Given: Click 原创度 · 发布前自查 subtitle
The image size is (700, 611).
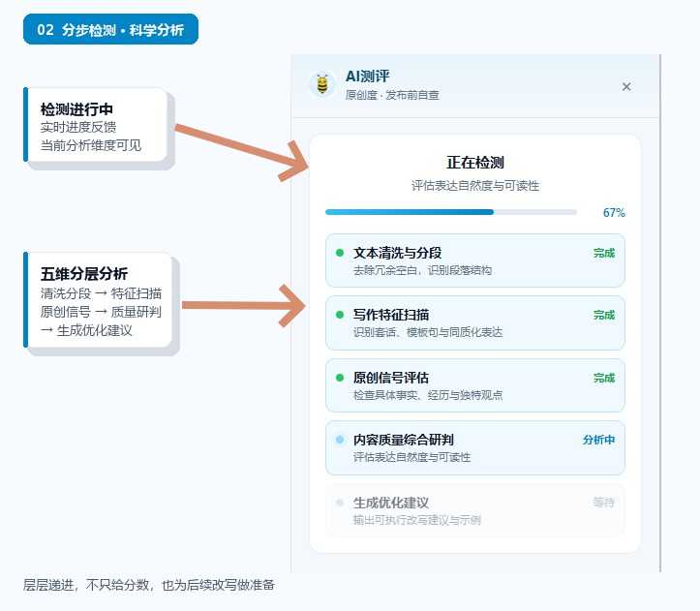Looking at the screenshot, I should tap(392, 95).
